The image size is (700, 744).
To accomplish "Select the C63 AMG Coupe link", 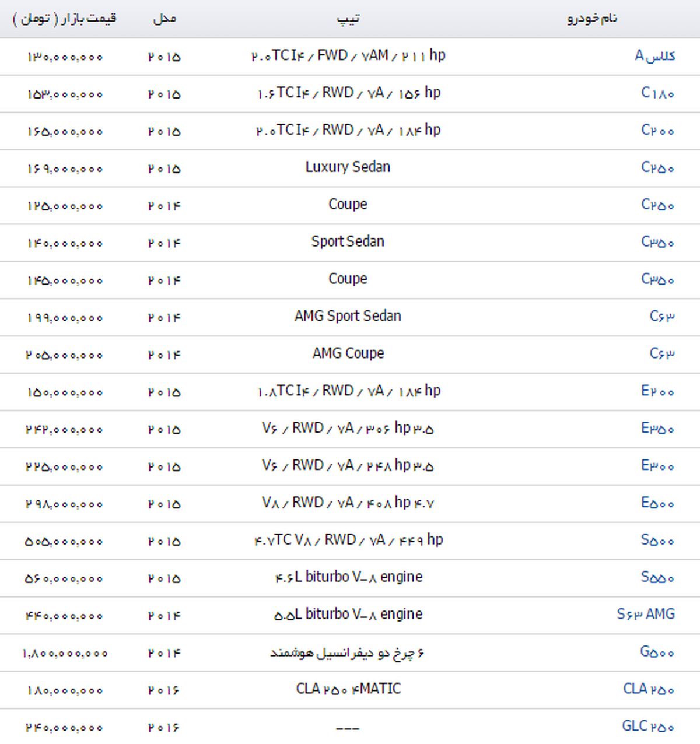I will (662, 354).
